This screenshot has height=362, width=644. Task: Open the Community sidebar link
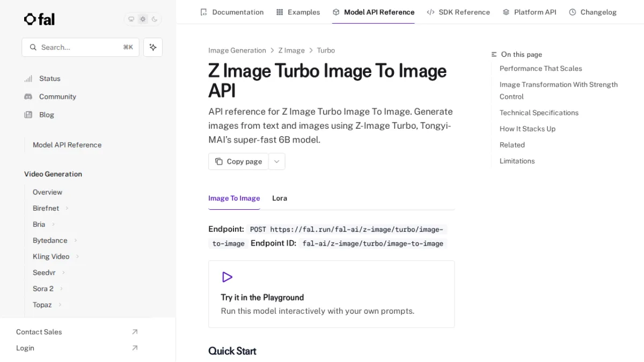pyautogui.click(x=57, y=97)
